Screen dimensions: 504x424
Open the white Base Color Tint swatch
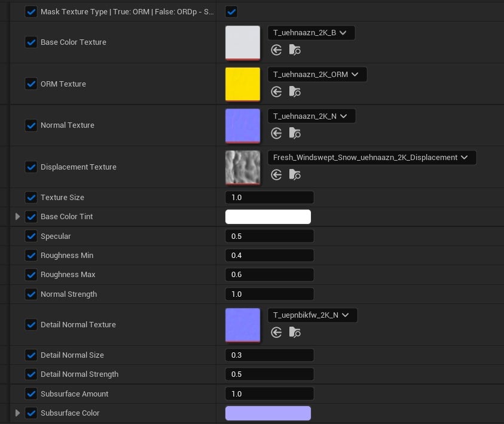268,217
